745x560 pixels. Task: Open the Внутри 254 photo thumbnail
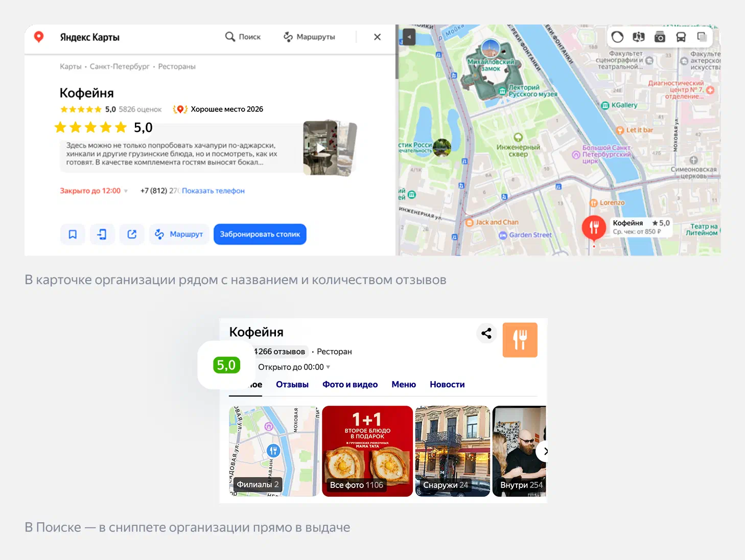[519, 451]
